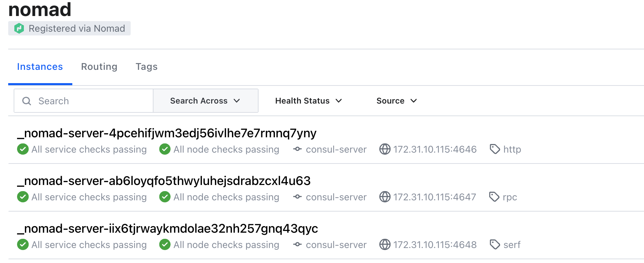Click the search magnifier icon
The height and width of the screenshot is (263, 644).
[27, 101]
